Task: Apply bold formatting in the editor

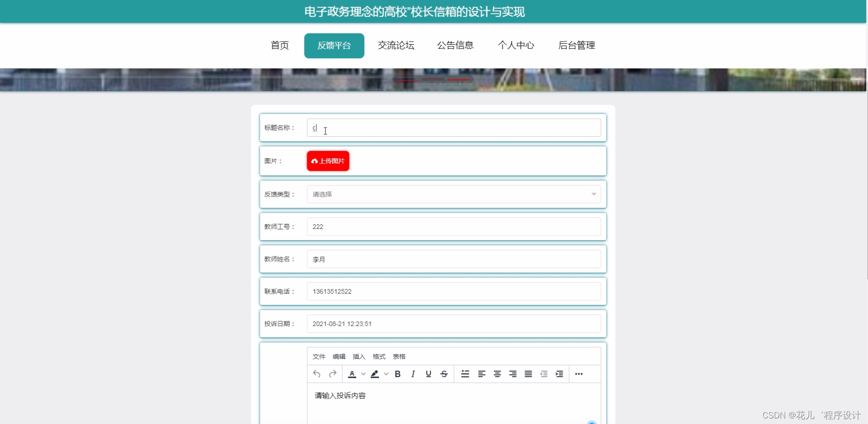Action: (398, 374)
